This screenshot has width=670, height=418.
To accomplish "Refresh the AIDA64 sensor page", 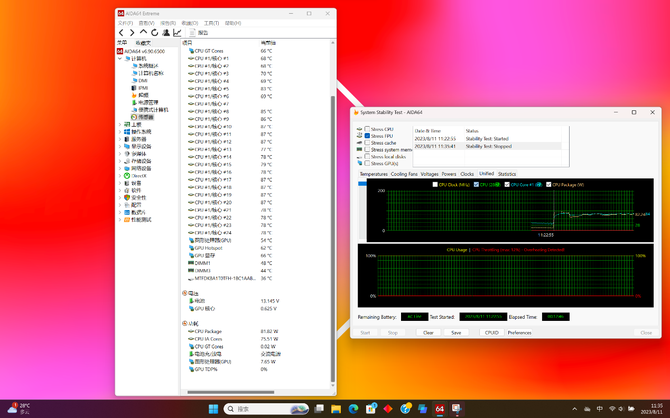I will tap(154, 32).
